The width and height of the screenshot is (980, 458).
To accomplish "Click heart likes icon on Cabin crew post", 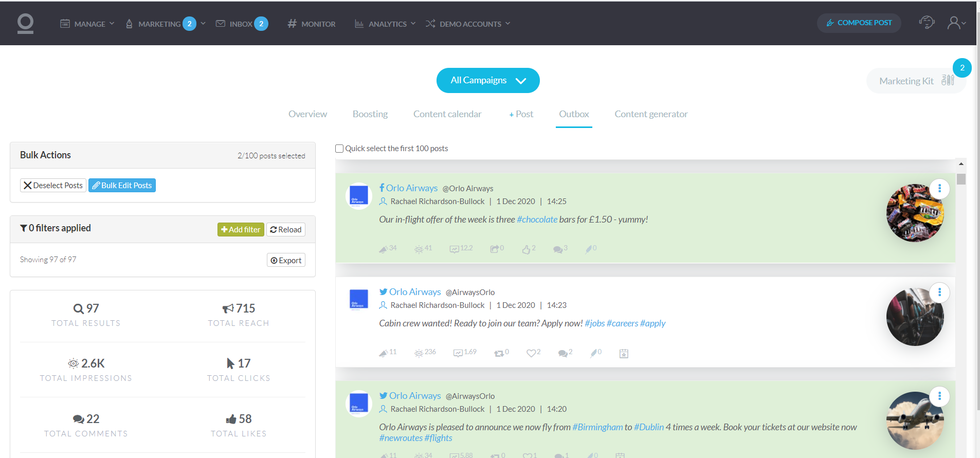I will (531, 353).
